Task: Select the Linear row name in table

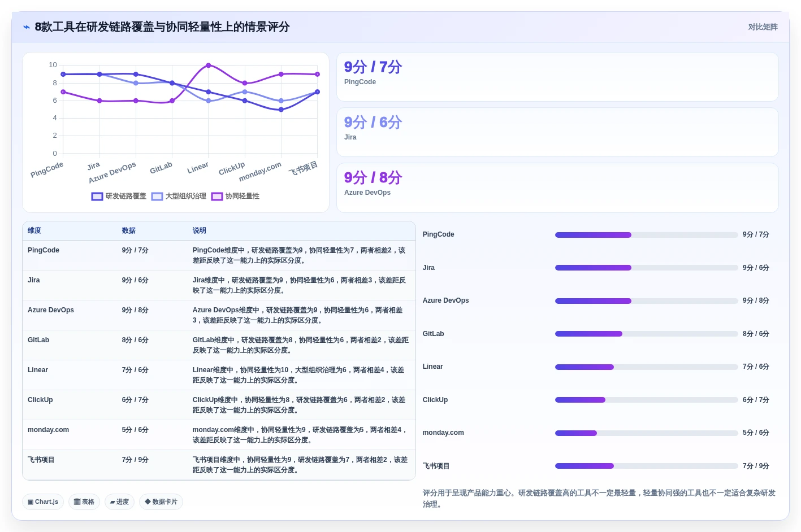Action: [38, 370]
